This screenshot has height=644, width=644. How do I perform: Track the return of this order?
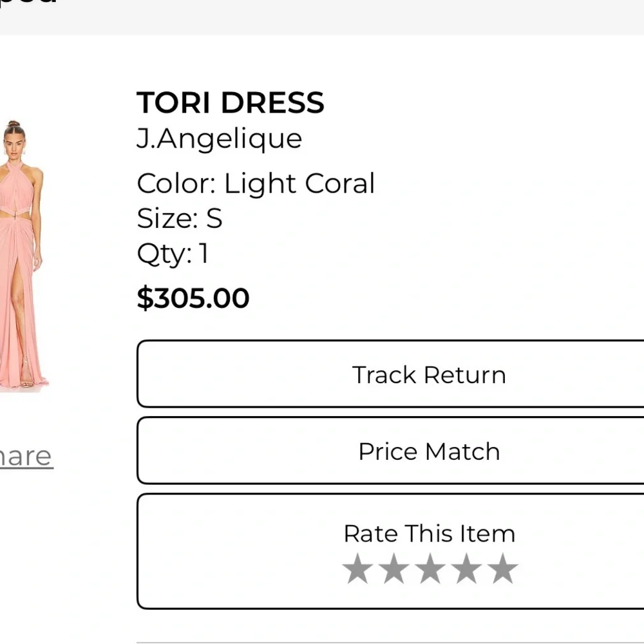coord(428,374)
